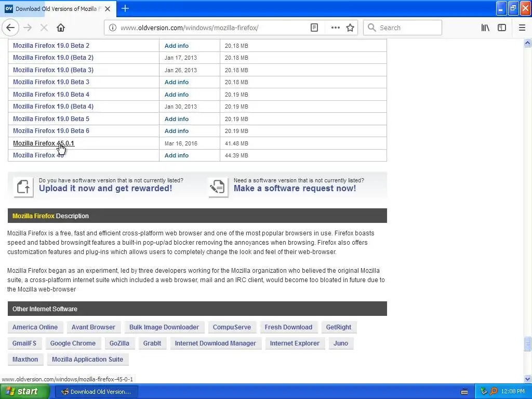Toggle reader view icon in address bar
532x399 pixels.
click(314, 28)
